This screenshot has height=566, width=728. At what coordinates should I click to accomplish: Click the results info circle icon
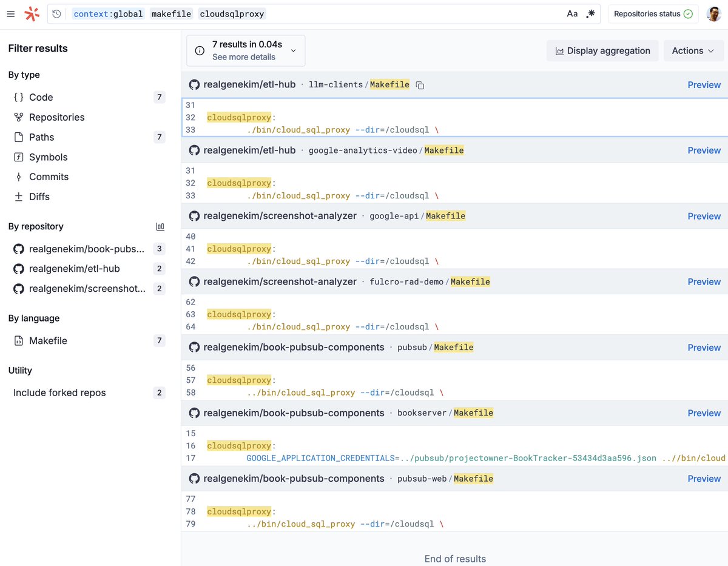(x=200, y=50)
